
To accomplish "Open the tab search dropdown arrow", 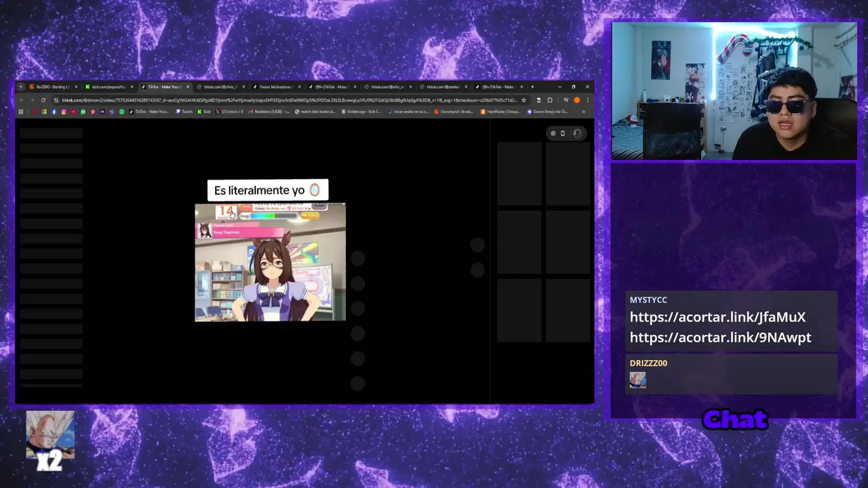I will (21, 87).
